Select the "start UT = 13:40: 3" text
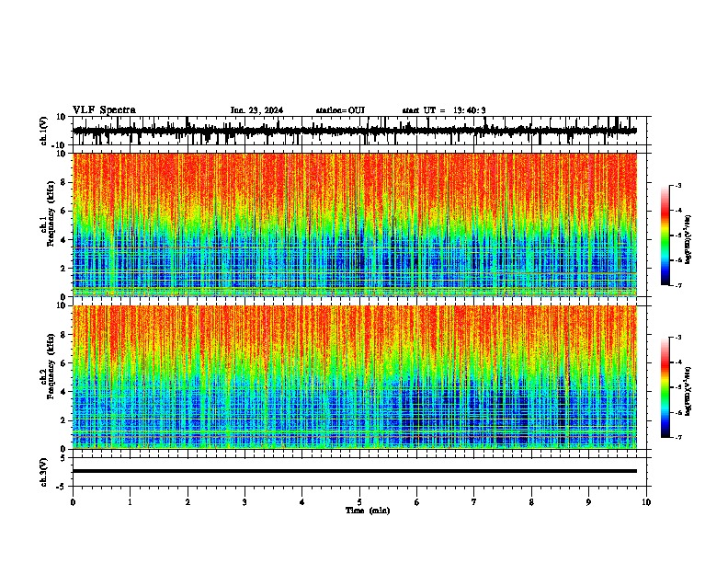The width and height of the screenshot is (728, 563). [444, 110]
